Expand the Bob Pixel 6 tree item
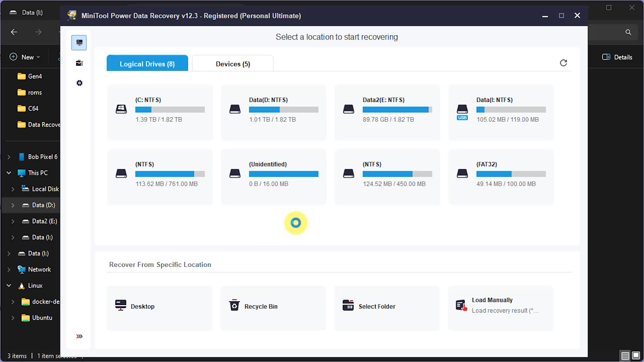The height and width of the screenshot is (362, 644). 8,157
